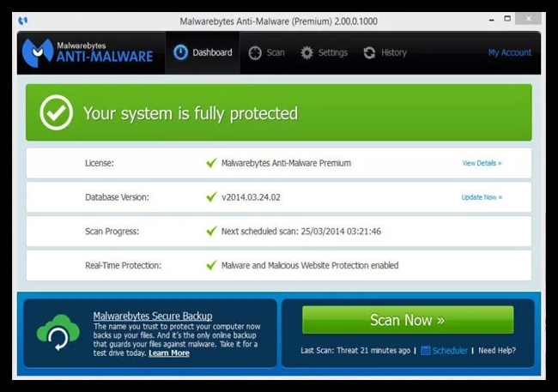Click the window title text in the title bar
The image size is (558, 392).
[279, 21]
